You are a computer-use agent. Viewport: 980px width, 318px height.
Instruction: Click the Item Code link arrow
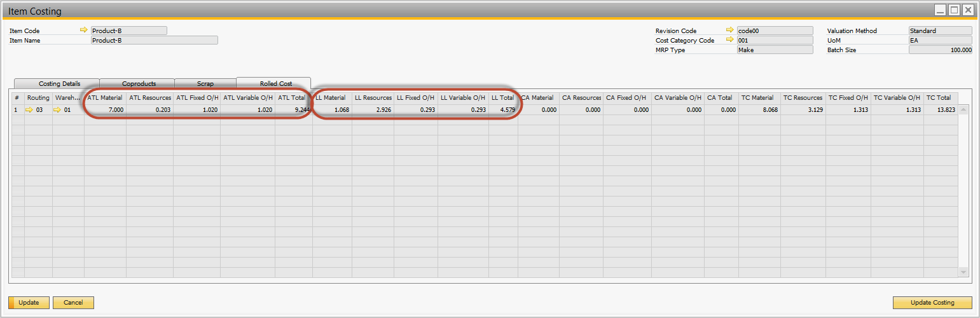[x=83, y=31]
